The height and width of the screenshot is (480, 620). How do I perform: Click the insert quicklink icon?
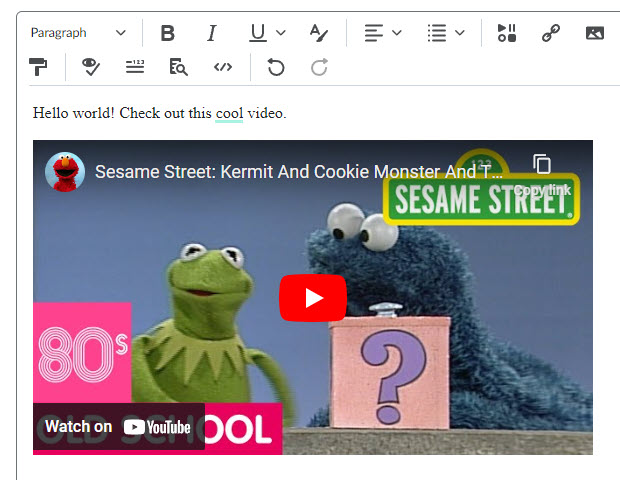tap(551, 33)
